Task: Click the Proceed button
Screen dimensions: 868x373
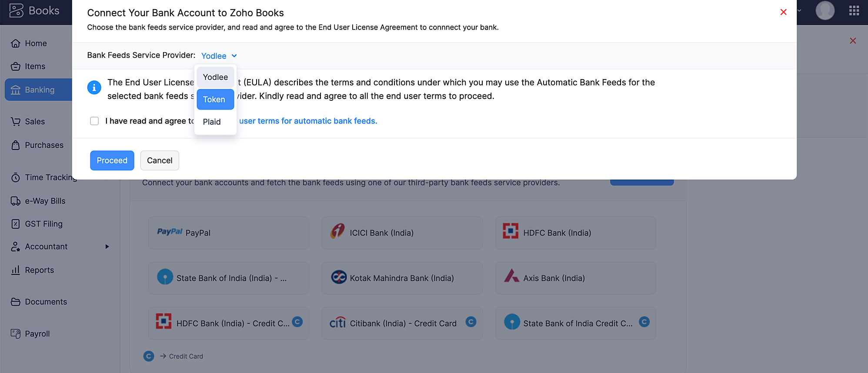Action: pos(112,160)
